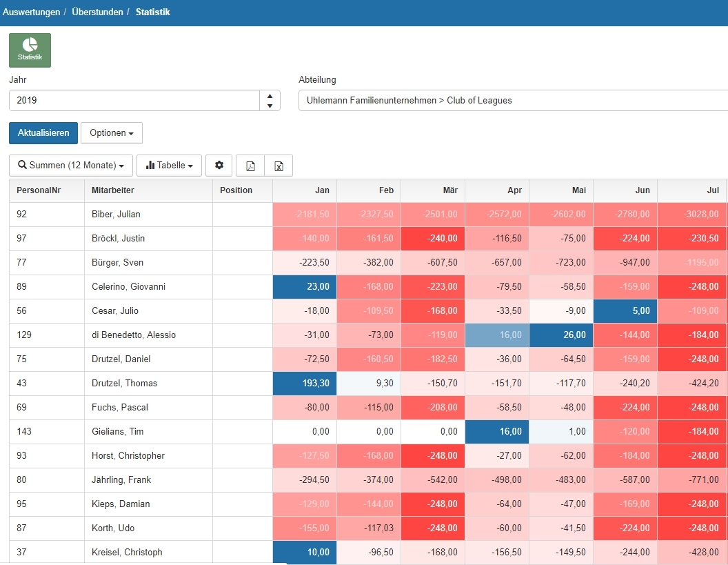Increase the year with the up arrow

270,96
